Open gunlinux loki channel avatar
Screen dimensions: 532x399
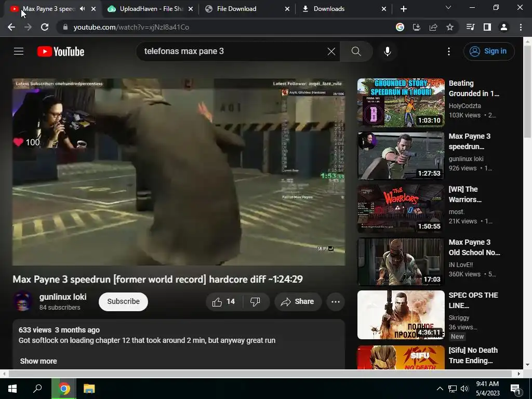coord(23,301)
